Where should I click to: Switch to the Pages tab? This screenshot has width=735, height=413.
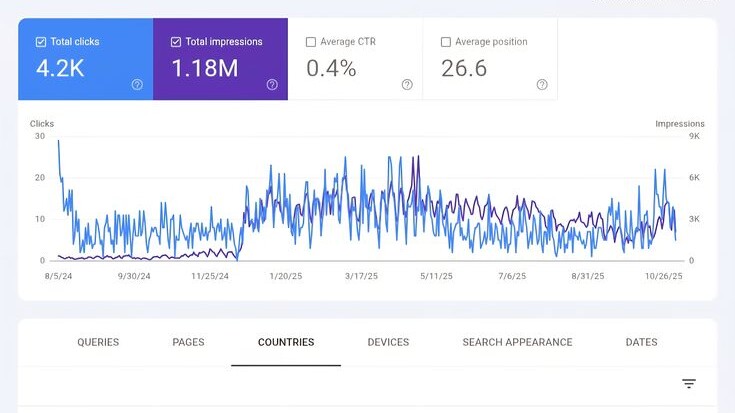pos(188,342)
